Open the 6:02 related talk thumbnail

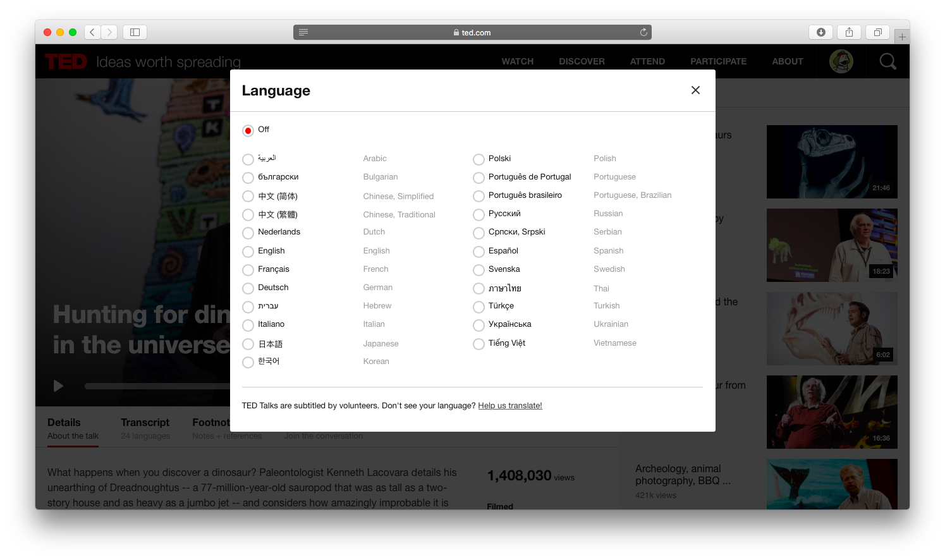point(832,329)
